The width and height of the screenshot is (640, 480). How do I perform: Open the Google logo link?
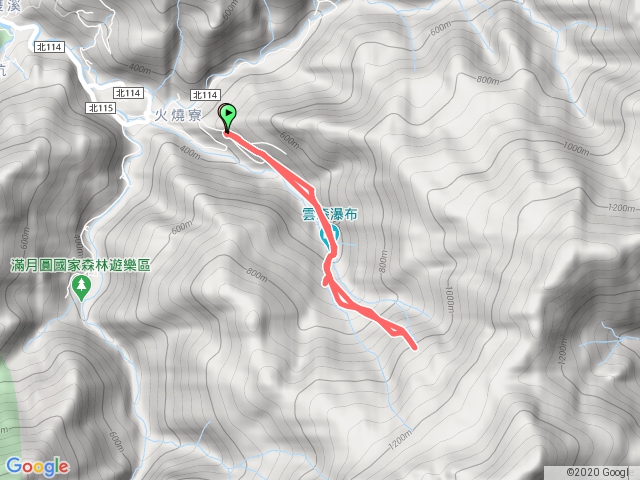pos(37,467)
